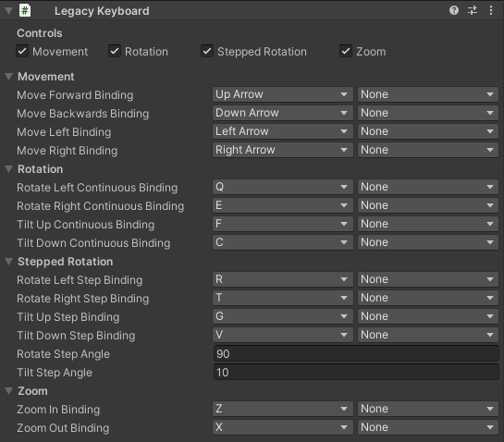Screen dimensions: 504x442
Task: Open the Right Arrow key dropdown
Action: click(283, 150)
